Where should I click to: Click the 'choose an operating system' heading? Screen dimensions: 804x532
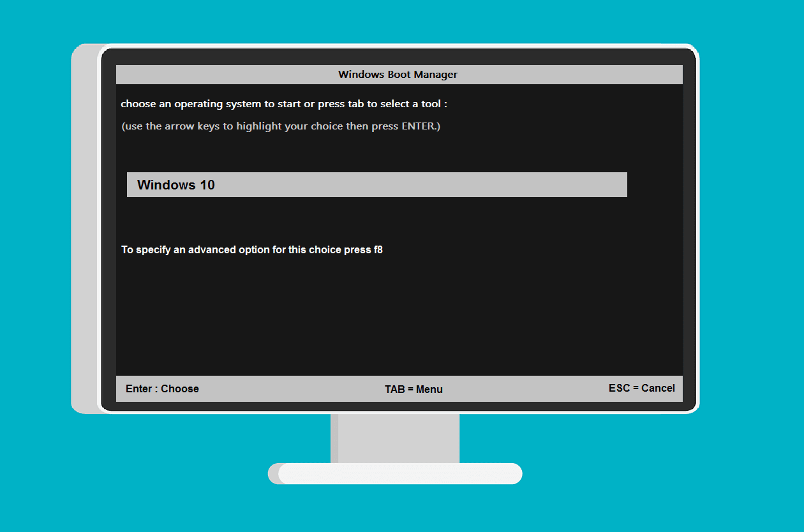(x=285, y=103)
